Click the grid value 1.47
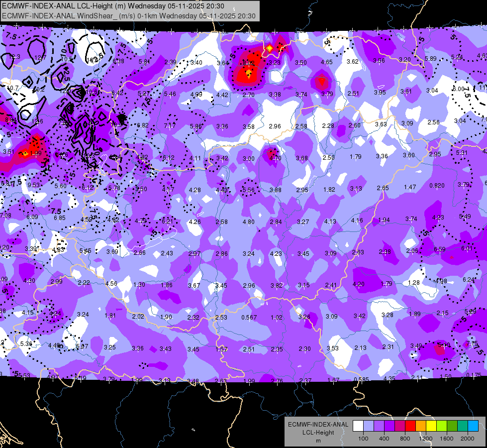The width and height of the screenshot is (487, 448). pyautogui.click(x=410, y=187)
